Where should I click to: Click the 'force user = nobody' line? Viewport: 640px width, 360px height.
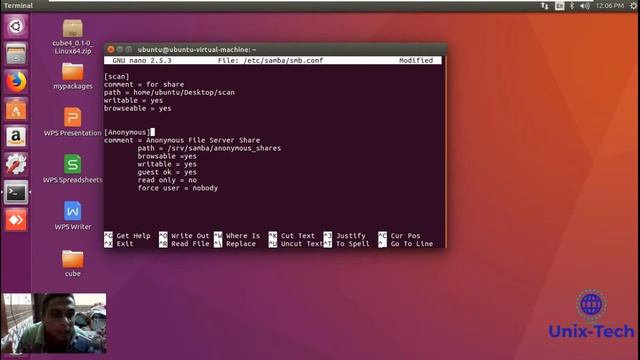178,188
